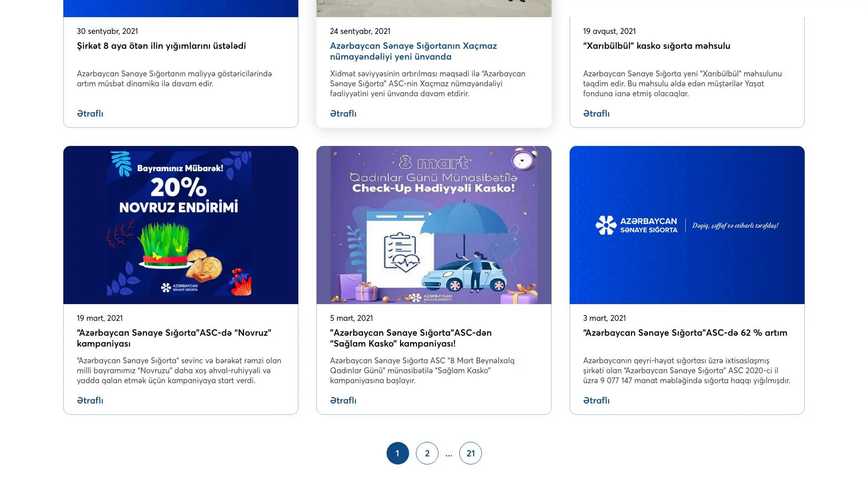
Task: Click summary mentioning "8 Mart Beynəlxalq Qadınlar Günü"
Action: pos(422,371)
